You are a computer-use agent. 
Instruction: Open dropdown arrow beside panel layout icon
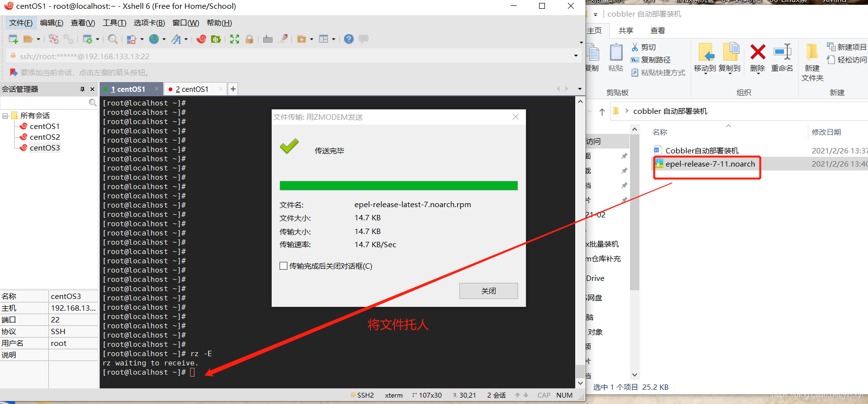334,39
